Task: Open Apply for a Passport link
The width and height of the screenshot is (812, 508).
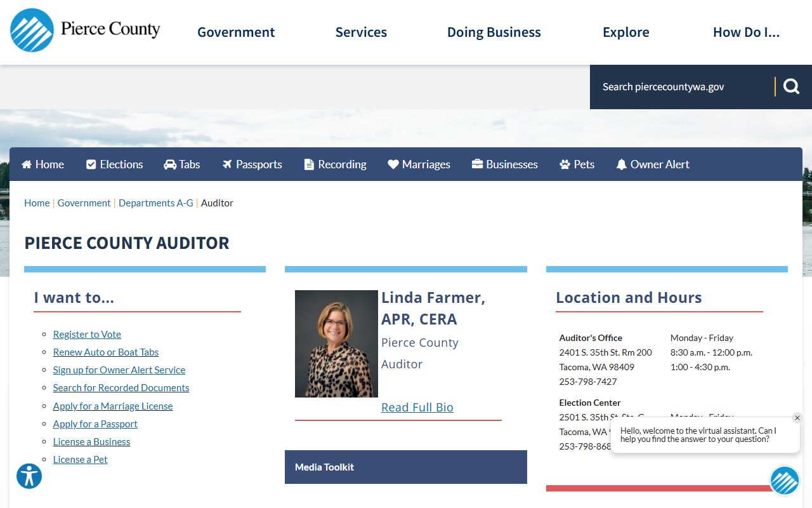Action: (x=95, y=424)
